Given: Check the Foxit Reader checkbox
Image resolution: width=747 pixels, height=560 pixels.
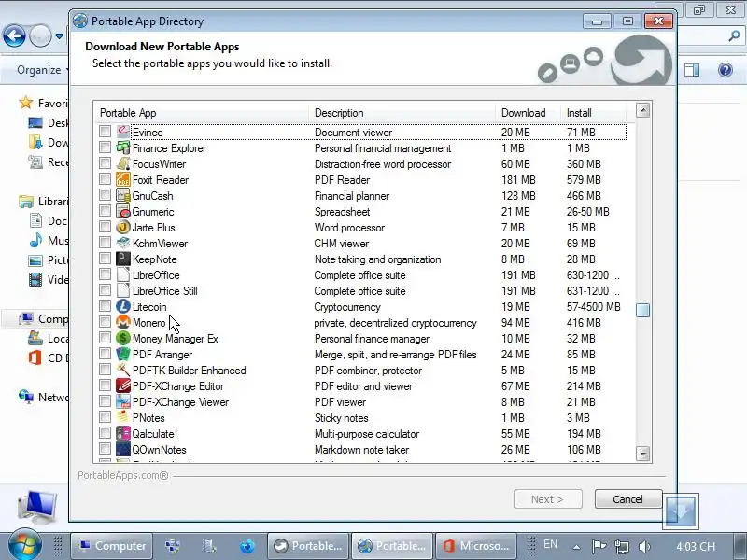Looking at the screenshot, I should point(105,178).
